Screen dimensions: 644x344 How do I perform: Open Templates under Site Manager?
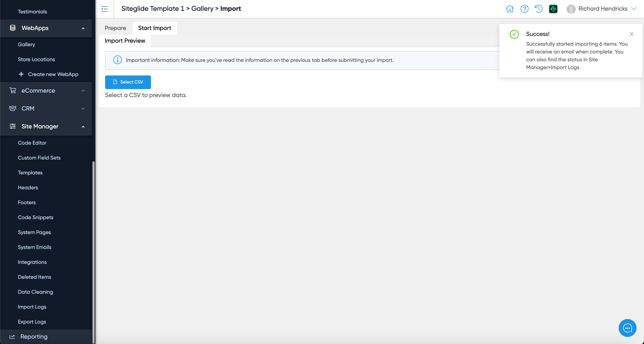[x=30, y=173]
